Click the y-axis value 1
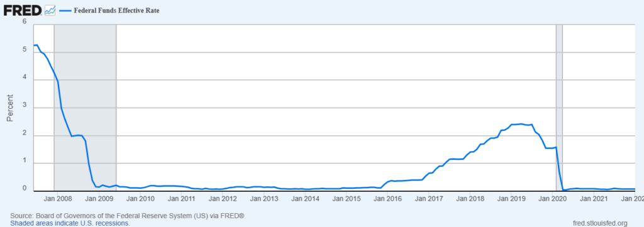 [x=25, y=161]
